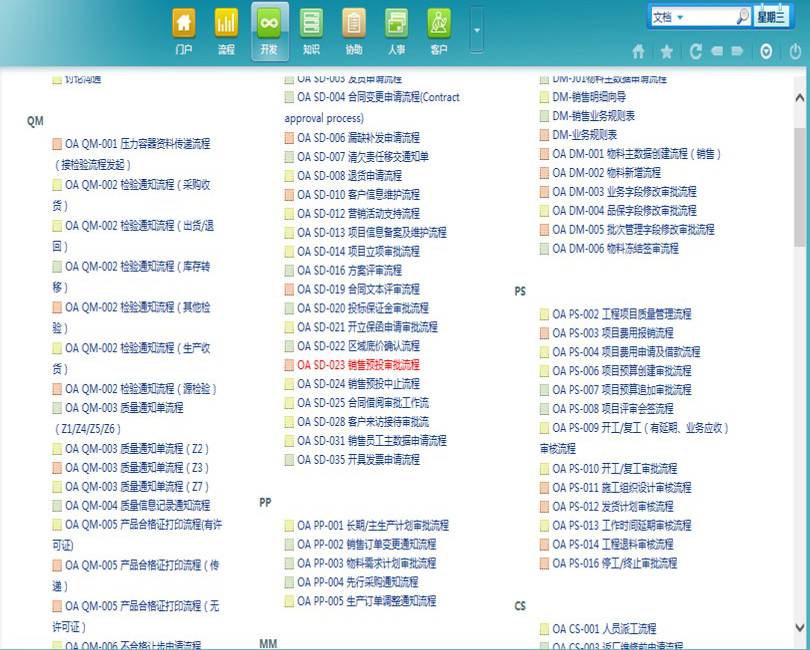Viewport: 810px width, 650px height.
Task: Open the circled down-arrow menu in toolbar
Action: coord(766,51)
